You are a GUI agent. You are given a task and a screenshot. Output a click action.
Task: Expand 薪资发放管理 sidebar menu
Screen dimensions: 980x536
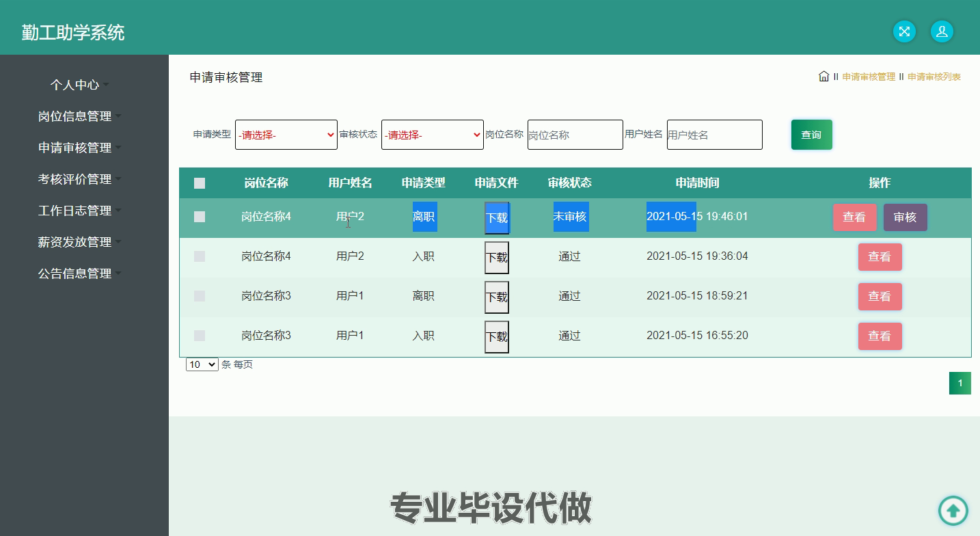tap(79, 242)
